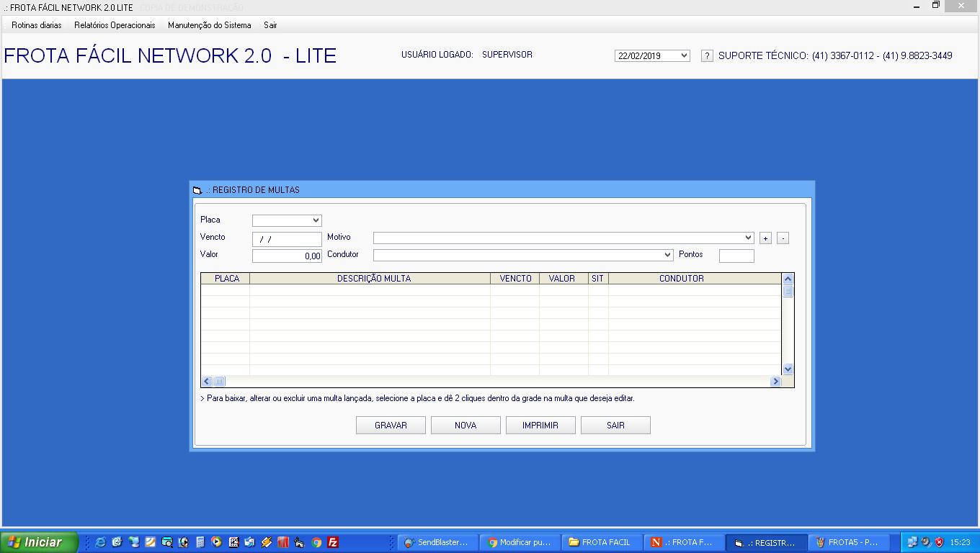Open Outlook from the quick launch bar
This screenshot has height=553, width=980.
[249, 542]
